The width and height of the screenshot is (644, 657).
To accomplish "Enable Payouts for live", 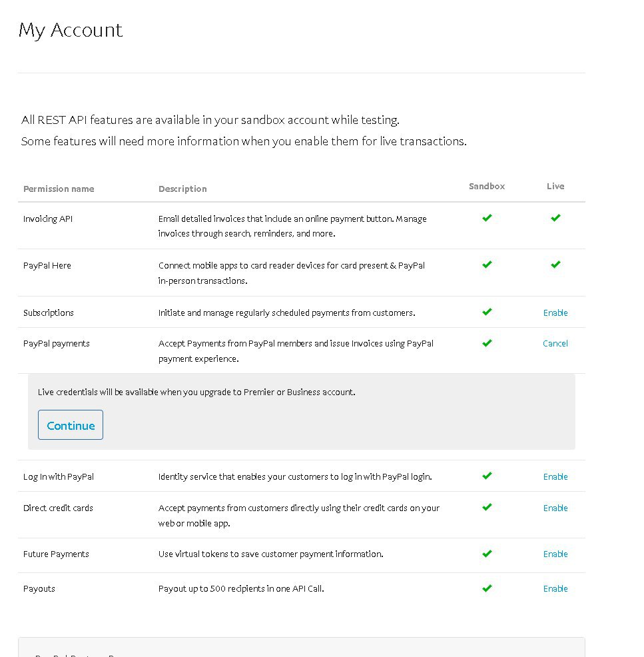I will tap(555, 589).
